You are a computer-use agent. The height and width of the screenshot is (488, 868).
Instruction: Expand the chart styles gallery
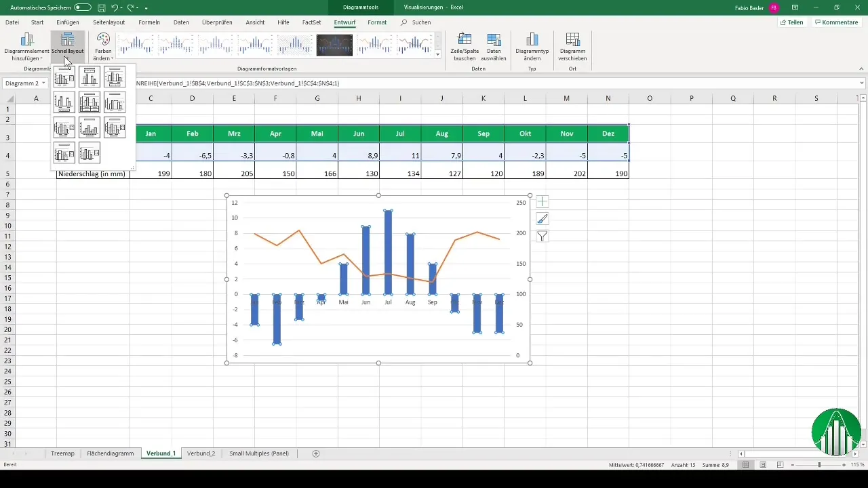point(438,54)
